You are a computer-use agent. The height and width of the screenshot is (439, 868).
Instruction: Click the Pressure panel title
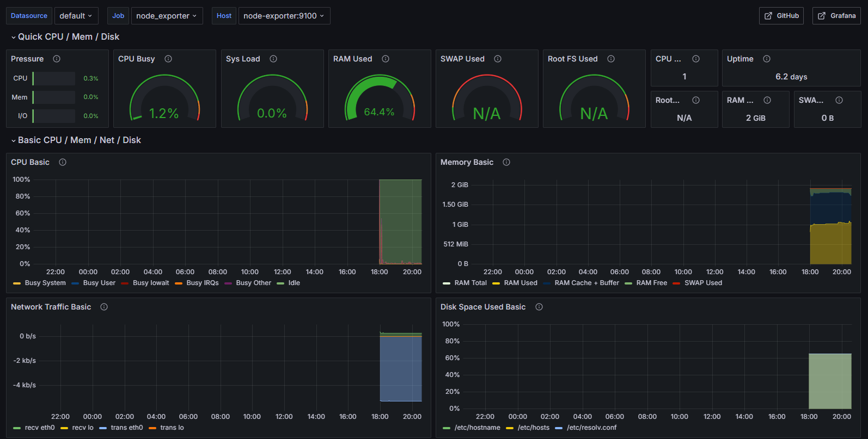click(27, 59)
